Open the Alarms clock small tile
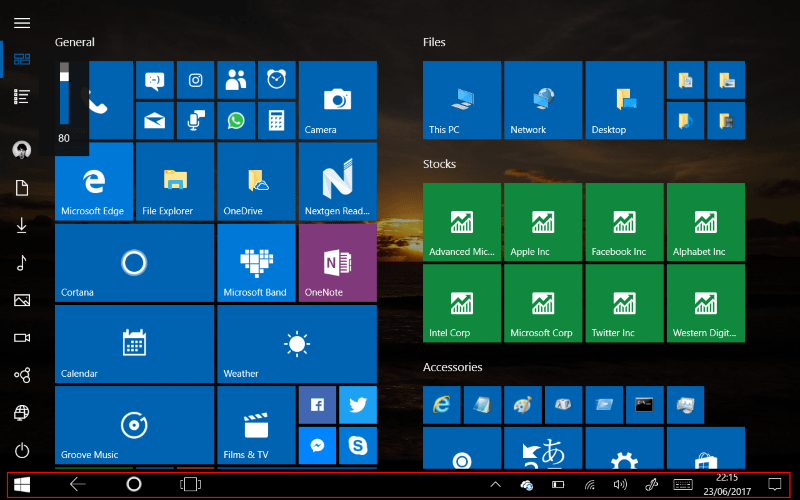This screenshot has height=500, width=800. tap(277, 80)
